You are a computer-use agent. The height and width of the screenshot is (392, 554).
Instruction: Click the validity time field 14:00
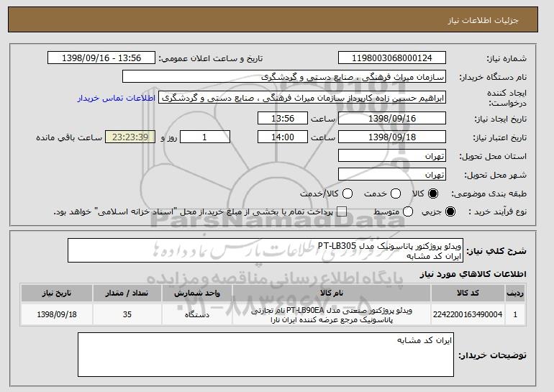[x=283, y=137]
